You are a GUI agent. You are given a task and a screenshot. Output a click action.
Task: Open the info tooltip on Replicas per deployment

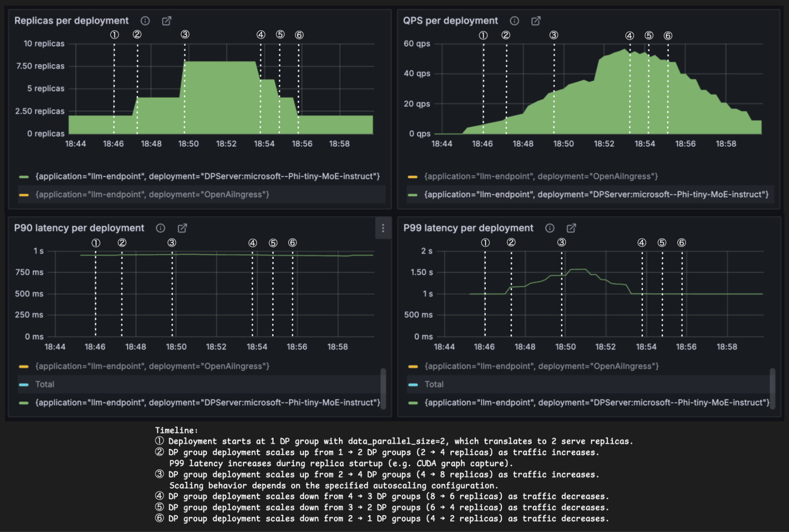pos(146,21)
